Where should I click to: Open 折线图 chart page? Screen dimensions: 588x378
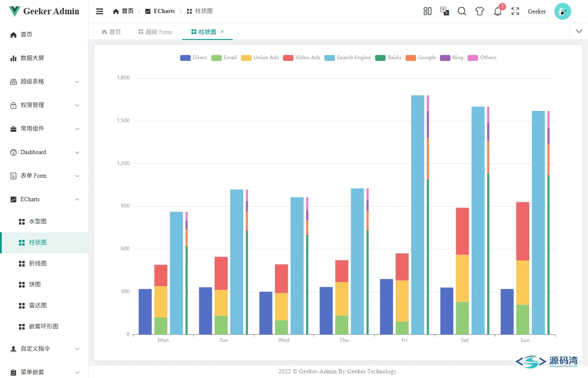coord(44,263)
